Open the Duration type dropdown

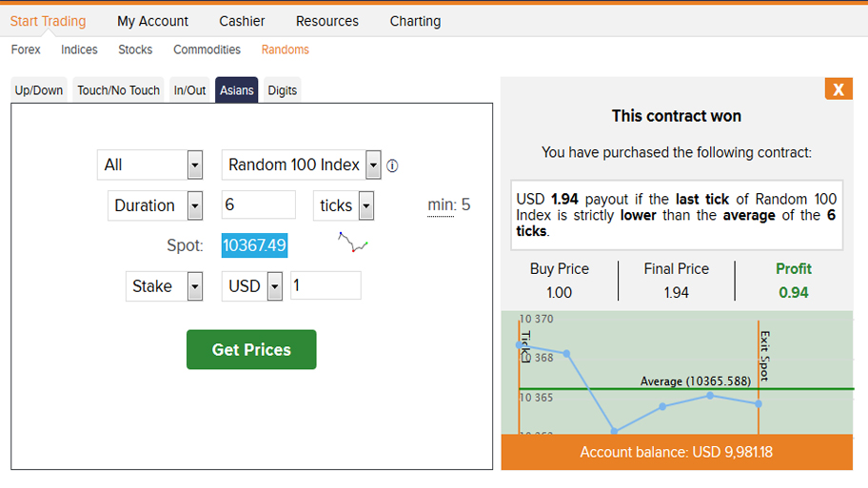coord(155,205)
